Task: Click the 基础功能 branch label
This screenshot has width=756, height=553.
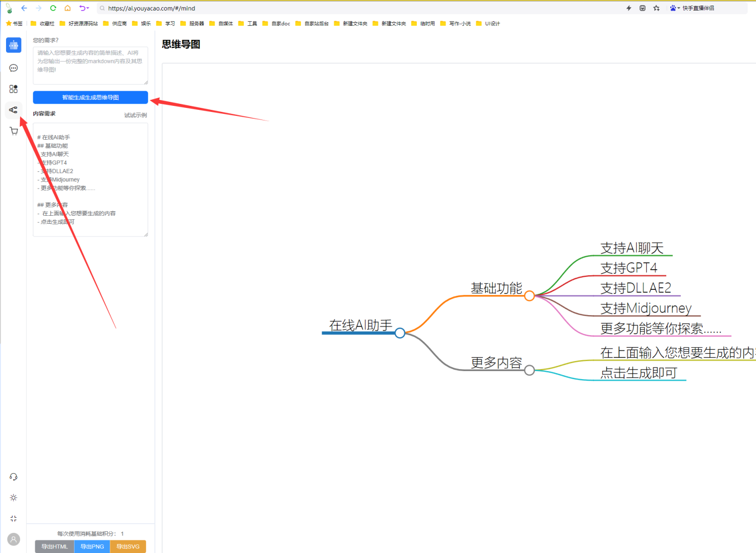Action: tap(496, 288)
